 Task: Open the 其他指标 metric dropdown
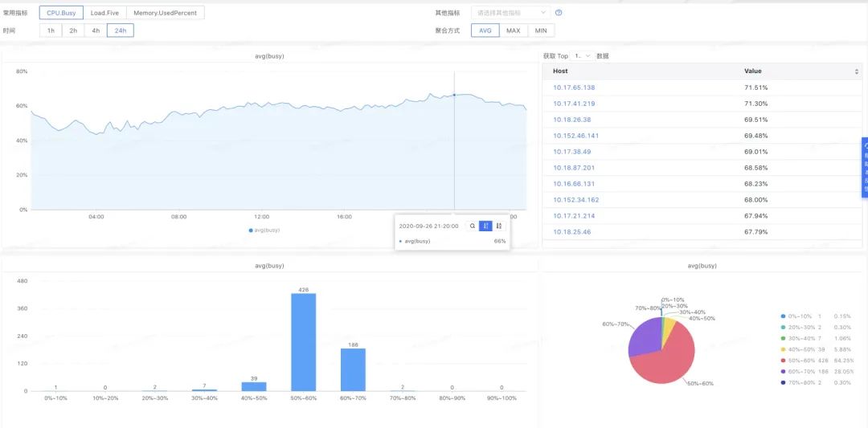pyautogui.click(x=511, y=13)
